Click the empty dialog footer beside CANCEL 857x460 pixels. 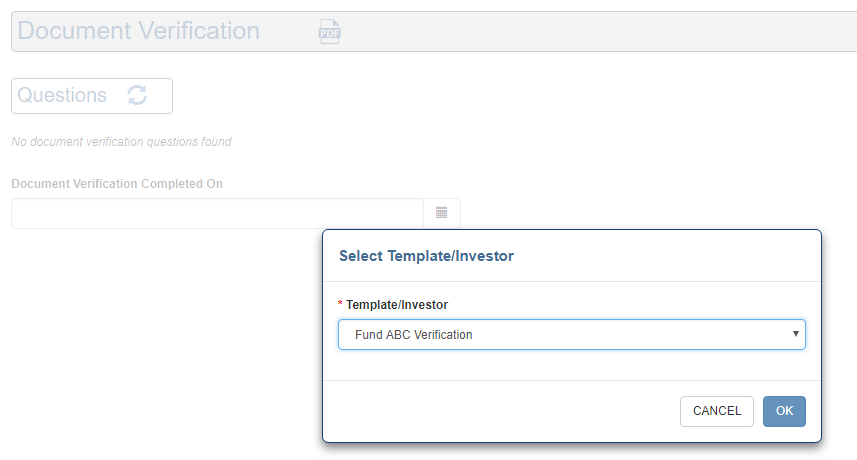pyautogui.click(x=500, y=411)
